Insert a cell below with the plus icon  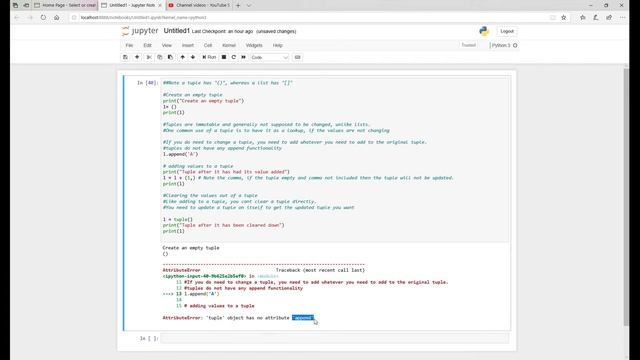click(x=137, y=57)
